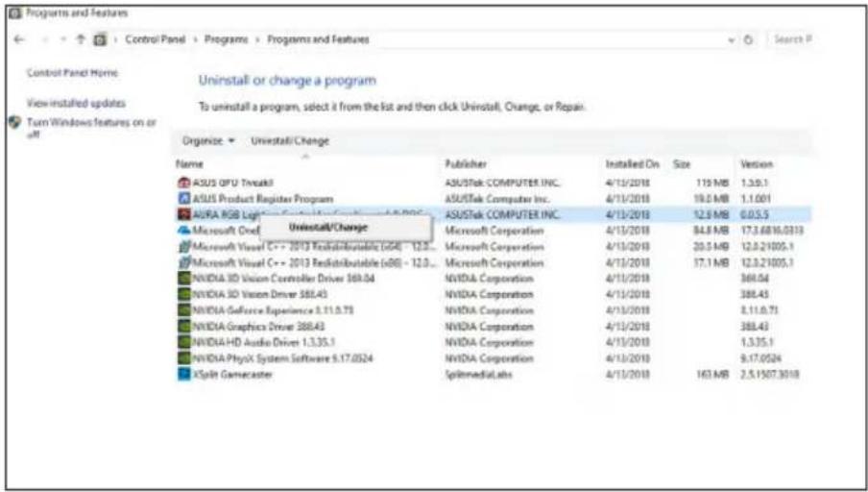The height and width of the screenshot is (492, 868).
Task: Click the Microsoft OneDrive cloud icon
Action: [x=183, y=231]
